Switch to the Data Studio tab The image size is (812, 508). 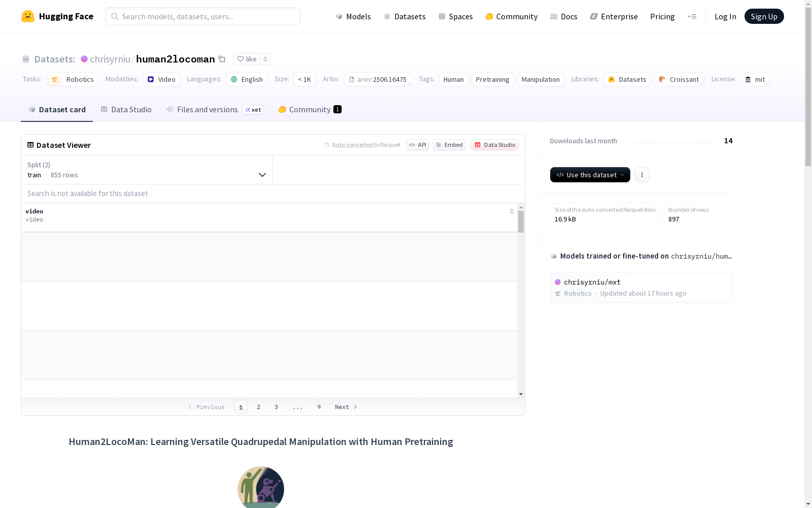(126, 109)
